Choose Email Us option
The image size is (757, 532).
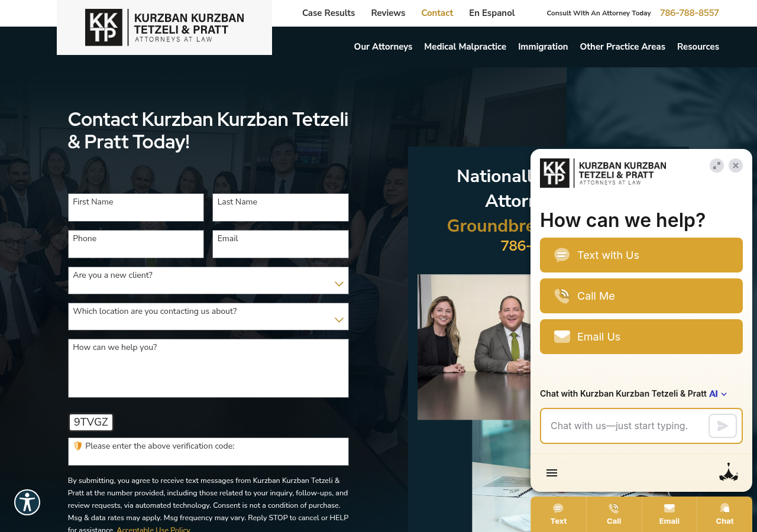641,336
